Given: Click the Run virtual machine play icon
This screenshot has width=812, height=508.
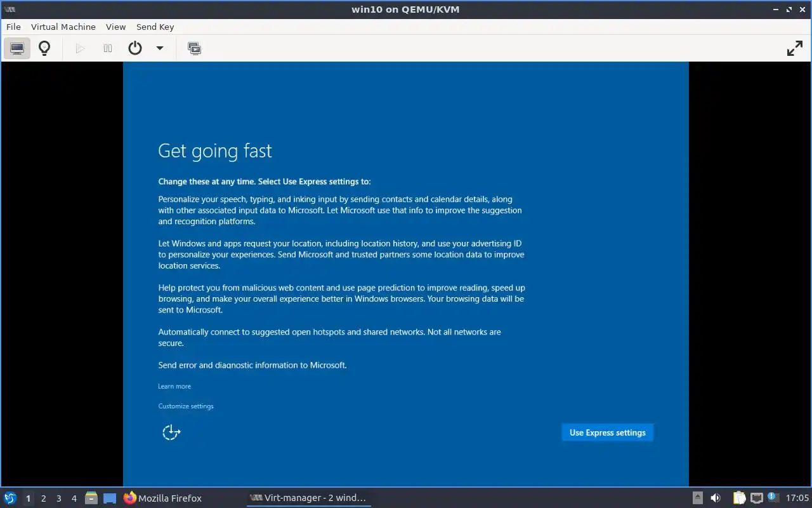Looking at the screenshot, I should coord(80,48).
